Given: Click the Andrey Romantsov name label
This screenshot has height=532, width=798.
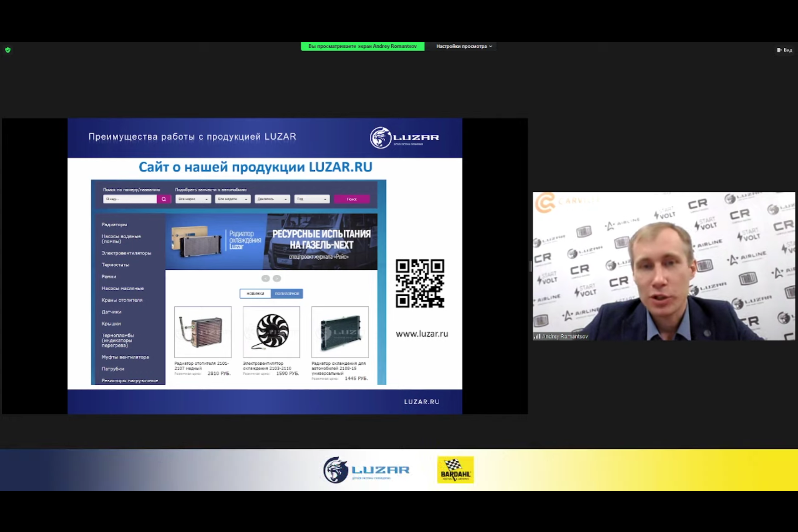Looking at the screenshot, I should pos(565,336).
